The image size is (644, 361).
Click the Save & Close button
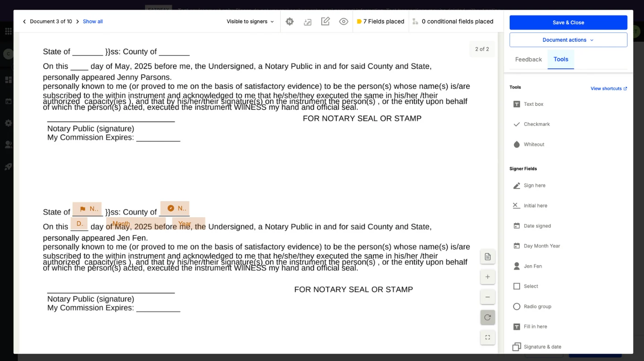pos(568,22)
